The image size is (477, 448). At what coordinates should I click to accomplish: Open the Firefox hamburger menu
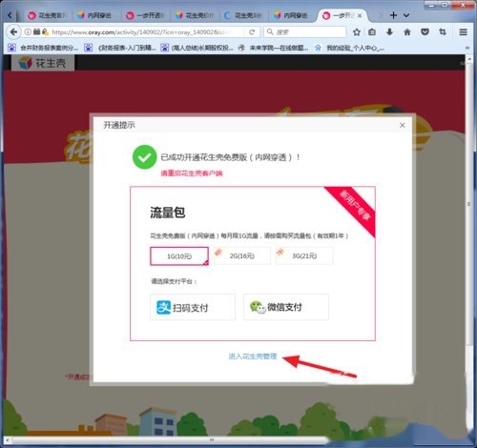pos(463,32)
